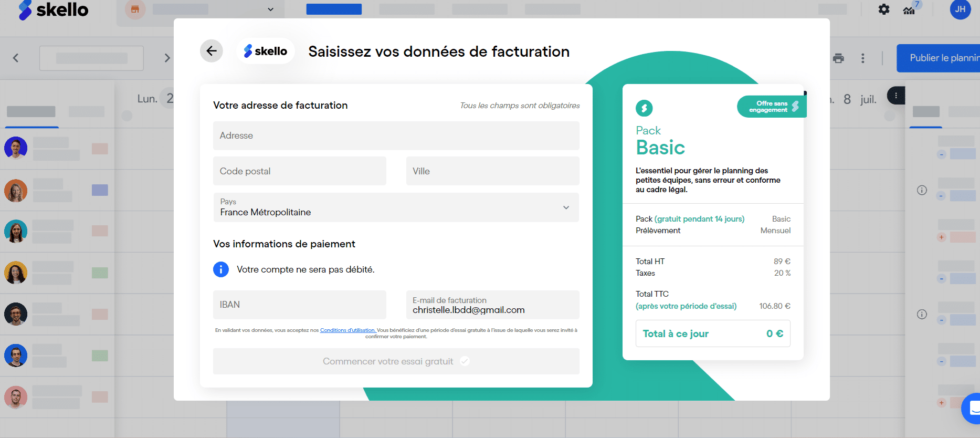Click the print icon in planning toolbar
The height and width of the screenshot is (438, 980).
click(838, 58)
